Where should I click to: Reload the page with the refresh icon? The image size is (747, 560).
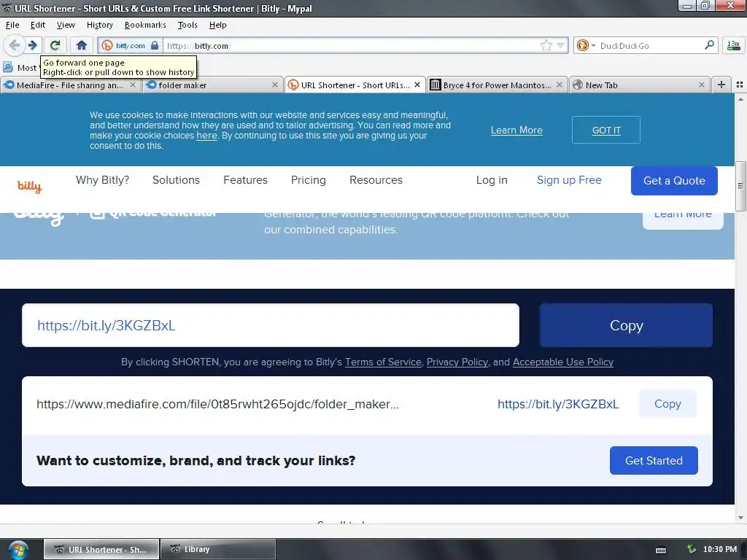point(55,45)
